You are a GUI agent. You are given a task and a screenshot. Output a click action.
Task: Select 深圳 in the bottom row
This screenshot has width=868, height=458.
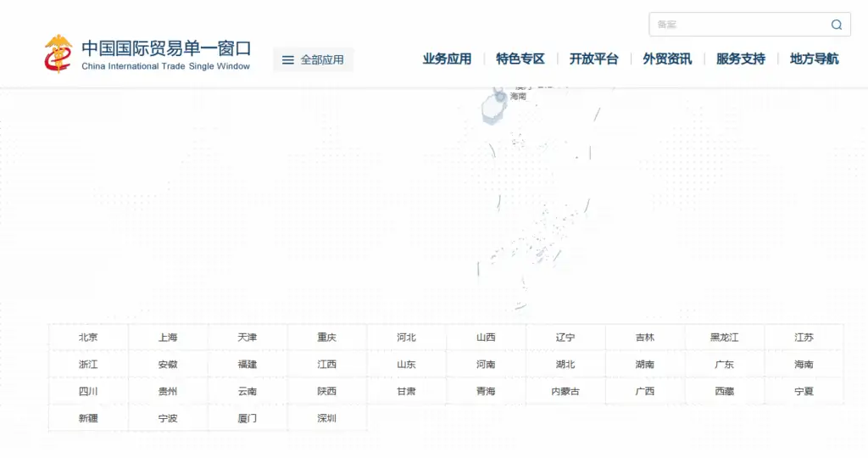[x=326, y=418]
